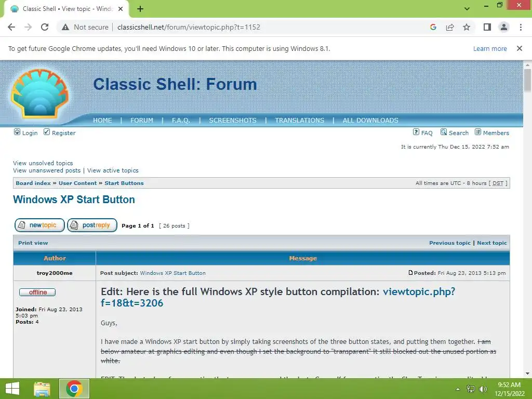Screen dimensions: 532x399
Task: Expand the tab search chevron
Action: click(467, 9)
